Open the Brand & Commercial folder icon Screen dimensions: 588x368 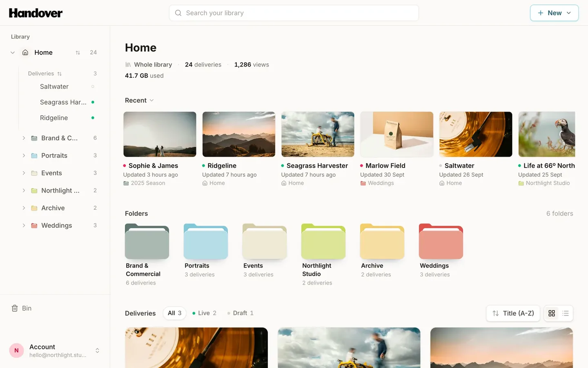[147, 241]
